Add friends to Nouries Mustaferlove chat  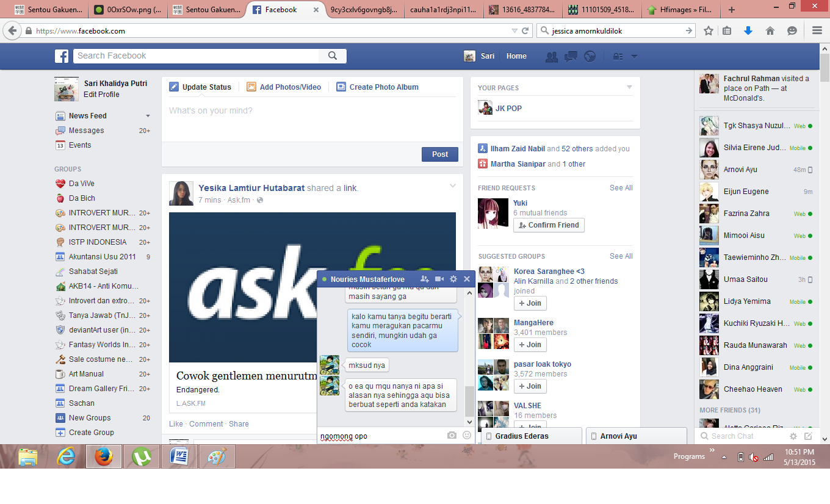point(424,279)
